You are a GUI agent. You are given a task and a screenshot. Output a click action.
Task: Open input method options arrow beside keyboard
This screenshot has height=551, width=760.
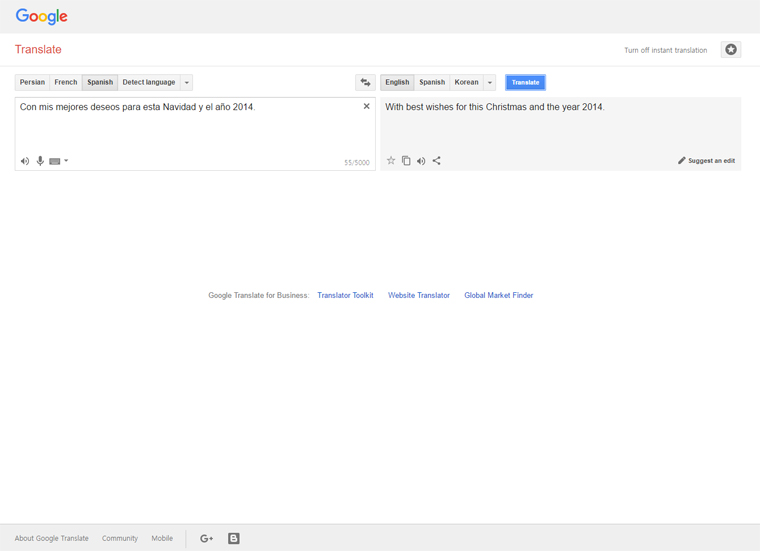tap(66, 161)
